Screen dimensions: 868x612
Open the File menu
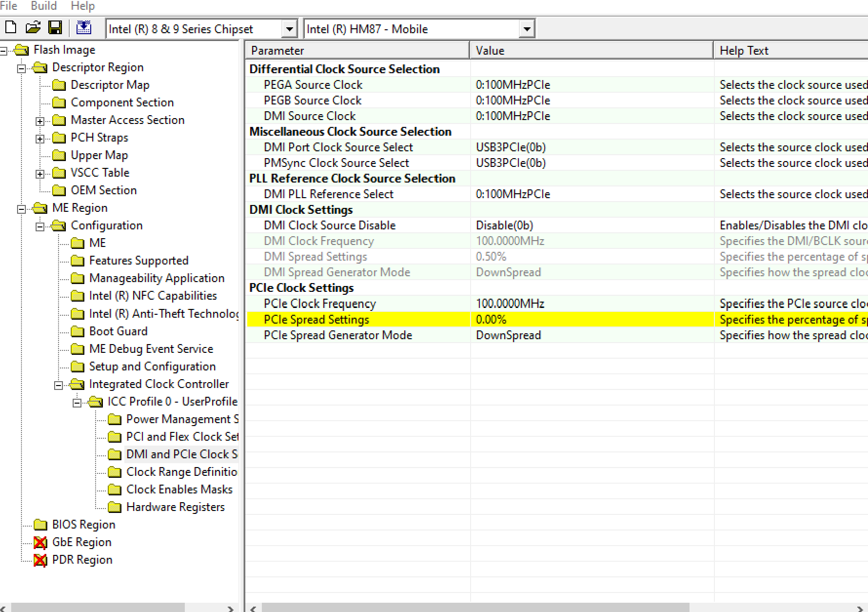click(9, 6)
